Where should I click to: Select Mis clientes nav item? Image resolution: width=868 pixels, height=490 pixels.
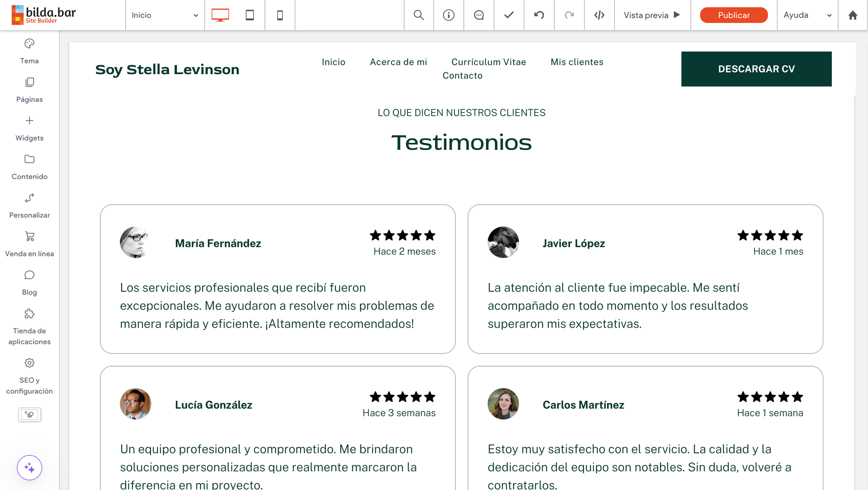[577, 62]
